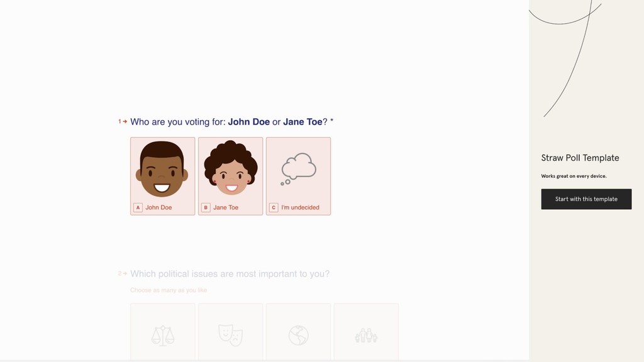Select the justice scales icon card
Image resolution: width=644 pixels, height=362 pixels.
(163, 332)
